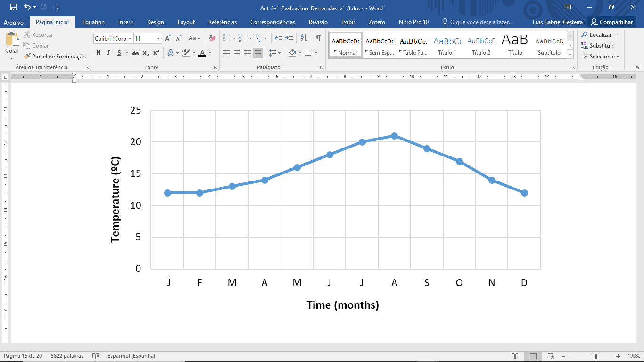This screenshot has width=644, height=362.
Task: Open the Inserir ribbon tab
Action: point(126,22)
